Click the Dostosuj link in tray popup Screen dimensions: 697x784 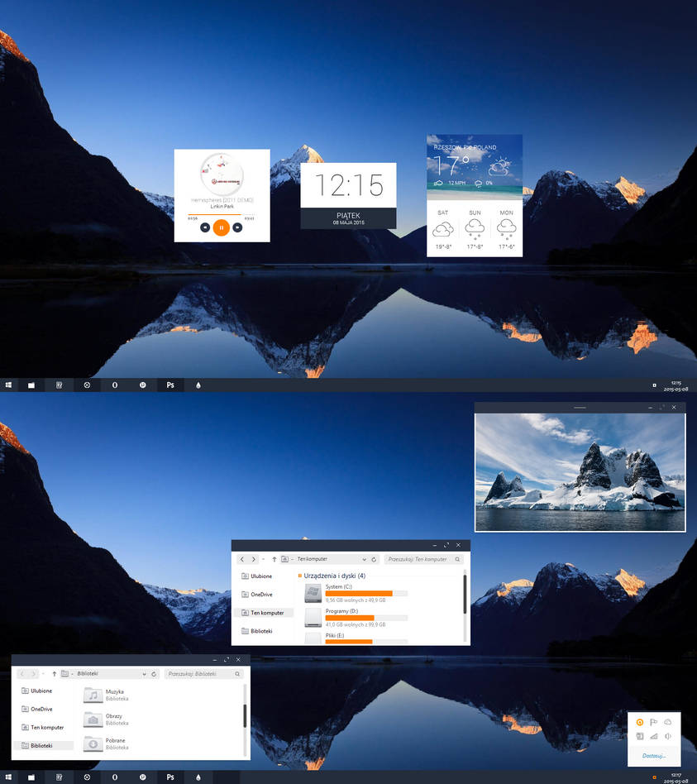coord(653,756)
